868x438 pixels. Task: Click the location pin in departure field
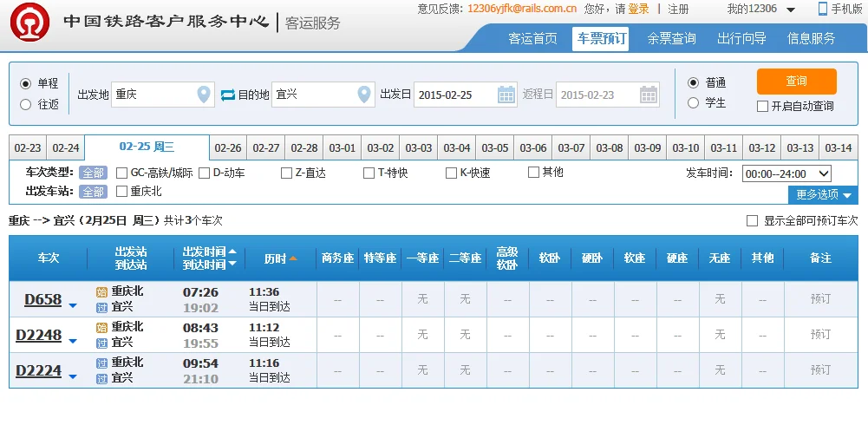pos(204,95)
